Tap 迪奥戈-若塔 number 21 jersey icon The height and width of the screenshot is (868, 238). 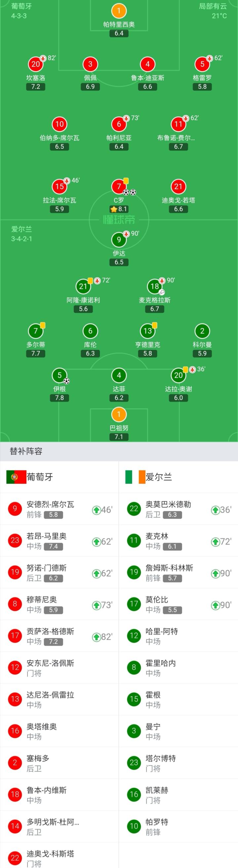click(x=178, y=186)
